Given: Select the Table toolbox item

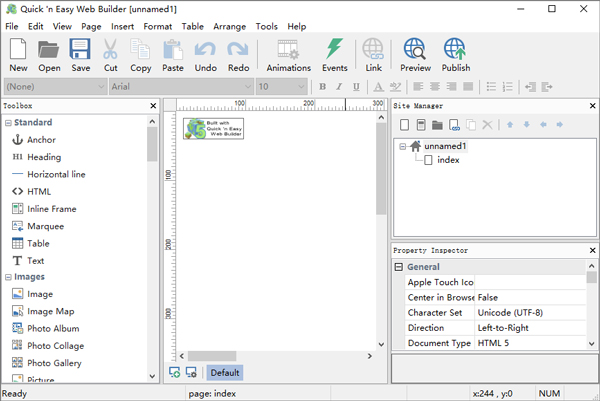Looking at the screenshot, I should point(31,243).
